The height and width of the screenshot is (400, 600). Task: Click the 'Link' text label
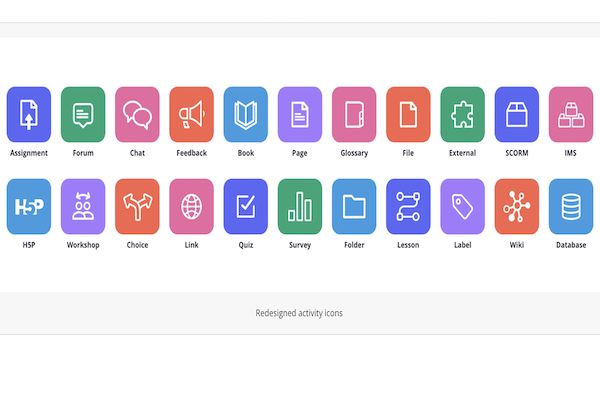coord(192,245)
